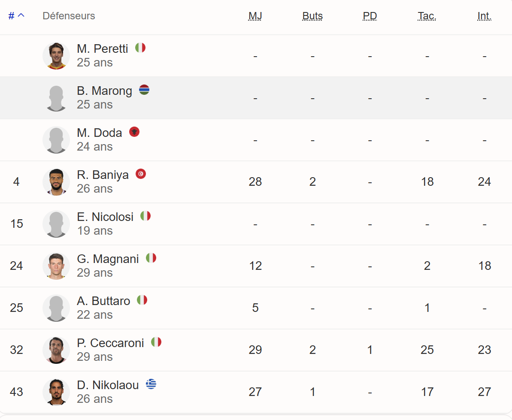This screenshot has height=420, width=512.
Task: Click Italy flag next to M. Peretti
Action: pyautogui.click(x=140, y=48)
